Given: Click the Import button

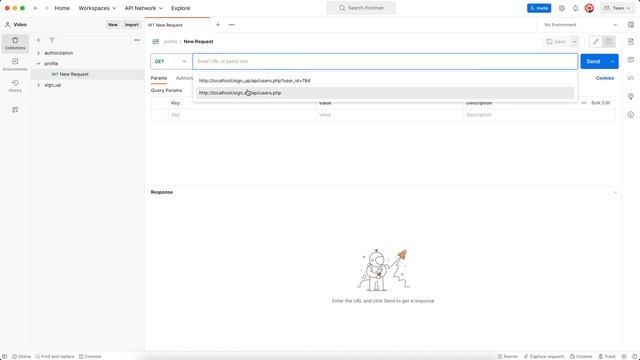Looking at the screenshot, I should 131,25.
